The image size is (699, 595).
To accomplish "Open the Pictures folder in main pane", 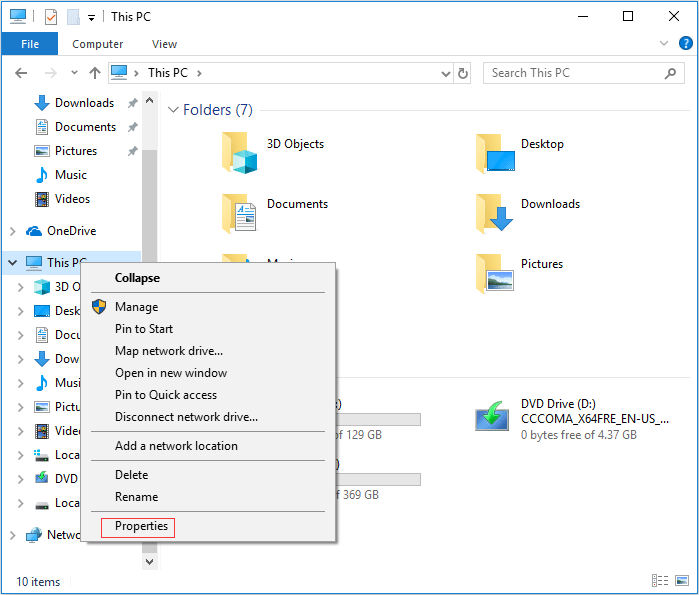I will point(520,273).
